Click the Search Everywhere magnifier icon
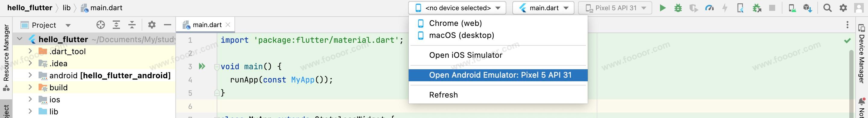This screenshot has width=868, height=118. point(828,8)
